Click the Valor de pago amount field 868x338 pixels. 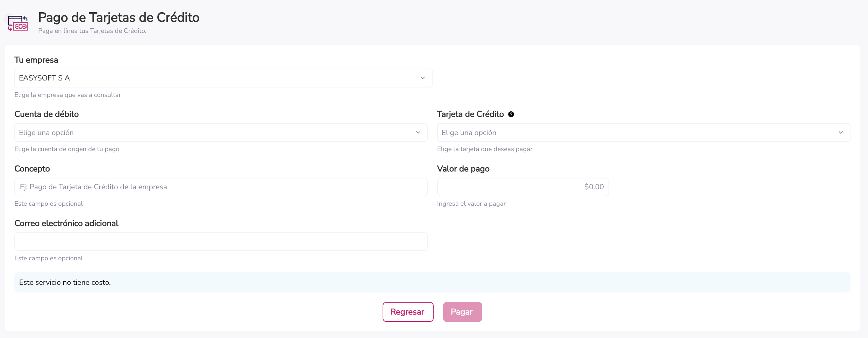click(x=523, y=187)
